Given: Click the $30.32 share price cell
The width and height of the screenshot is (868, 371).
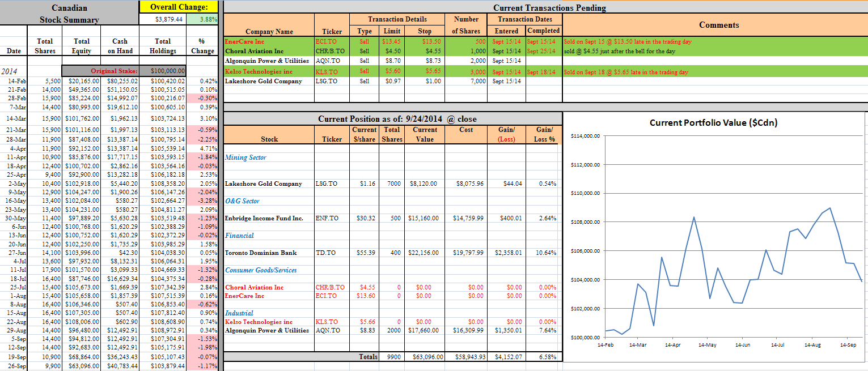Looking at the screenshot, I should [x=365, y=218].
